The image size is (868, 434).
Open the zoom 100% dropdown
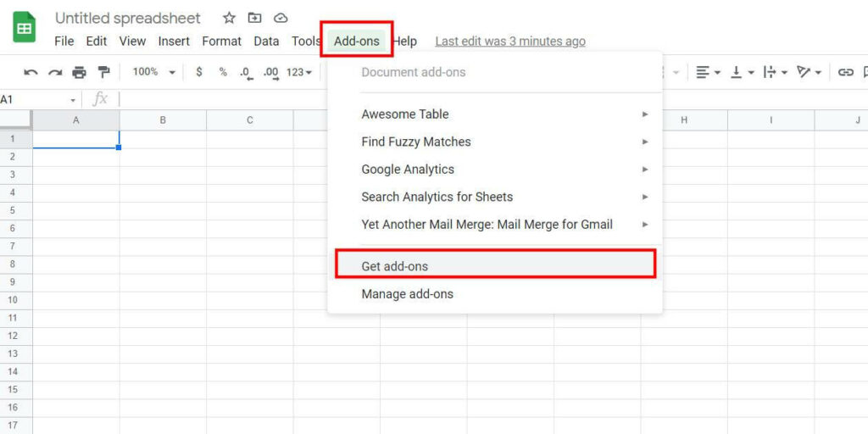[x=154, y=72]
